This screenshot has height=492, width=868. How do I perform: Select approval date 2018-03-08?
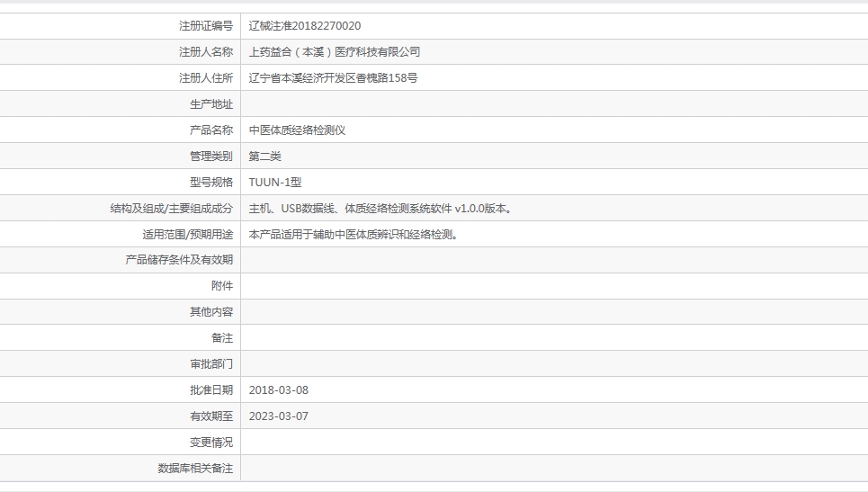click(279, 390)
